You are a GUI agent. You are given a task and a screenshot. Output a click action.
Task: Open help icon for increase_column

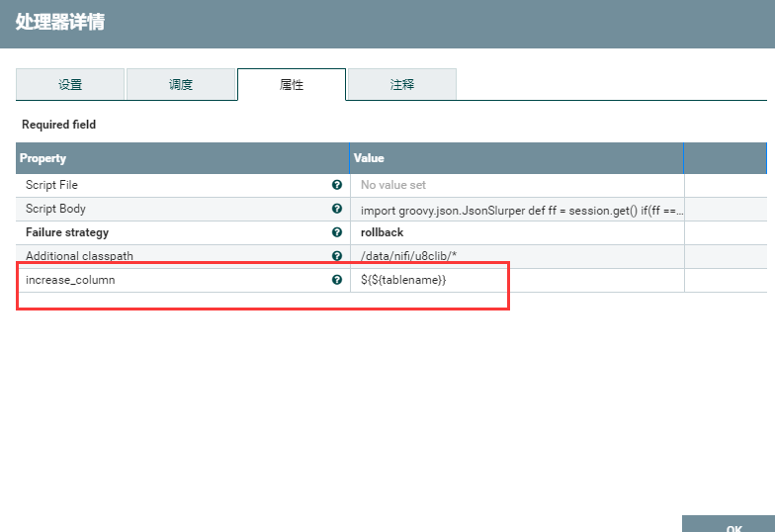pos(337,280)
